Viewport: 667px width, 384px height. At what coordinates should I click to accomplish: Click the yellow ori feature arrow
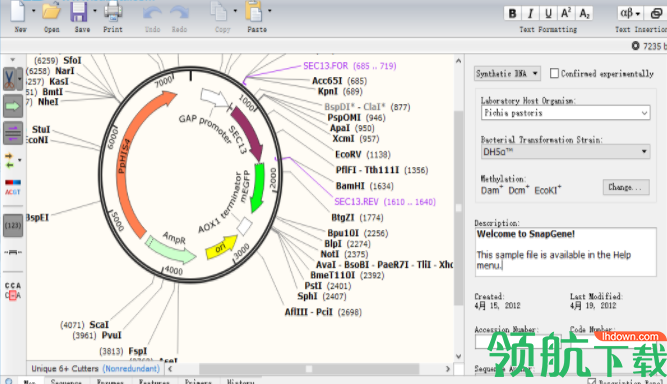coord(221,247)
